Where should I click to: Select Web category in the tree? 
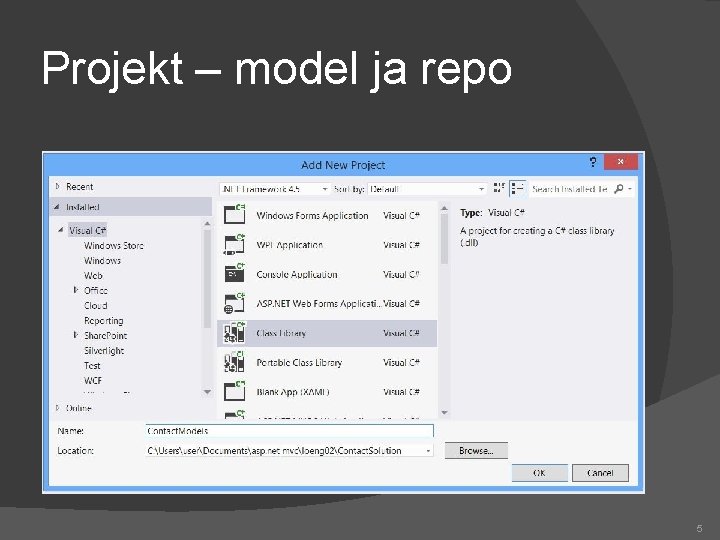pos(93,276)
